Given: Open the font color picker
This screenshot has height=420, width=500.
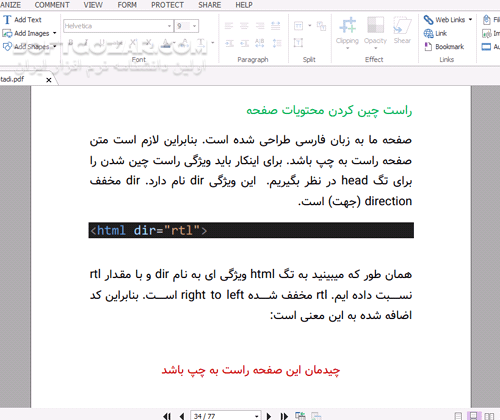Looking at the screenshot, I should point(166,43).
